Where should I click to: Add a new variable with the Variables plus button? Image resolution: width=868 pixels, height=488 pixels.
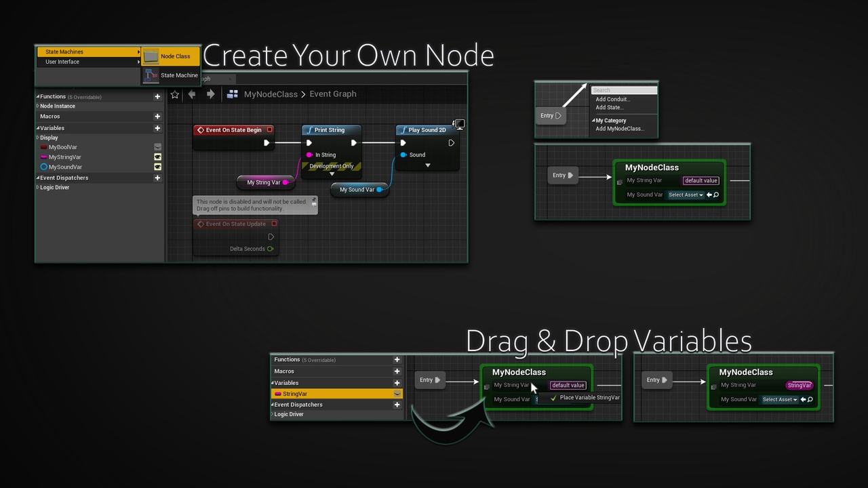[x=157, y=128]
